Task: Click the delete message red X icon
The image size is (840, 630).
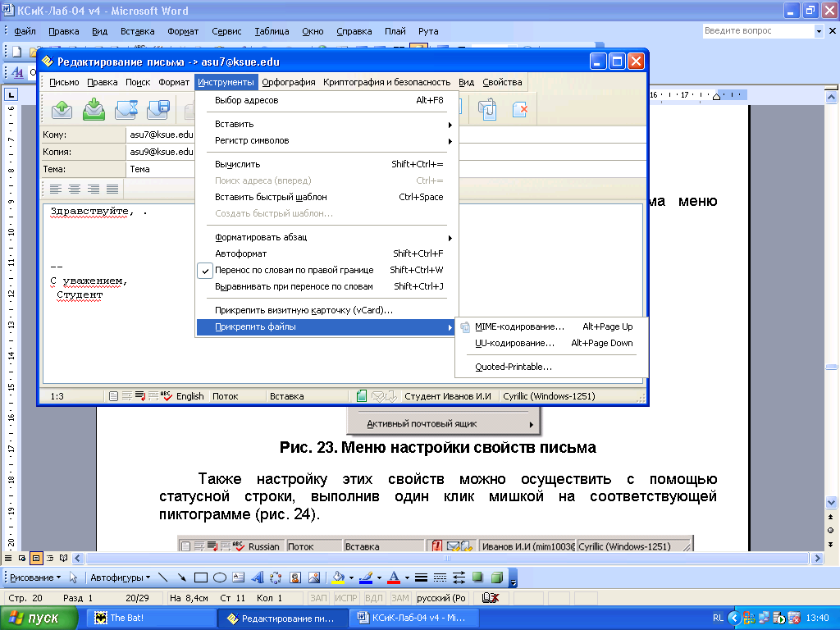Action: (519, 109)
